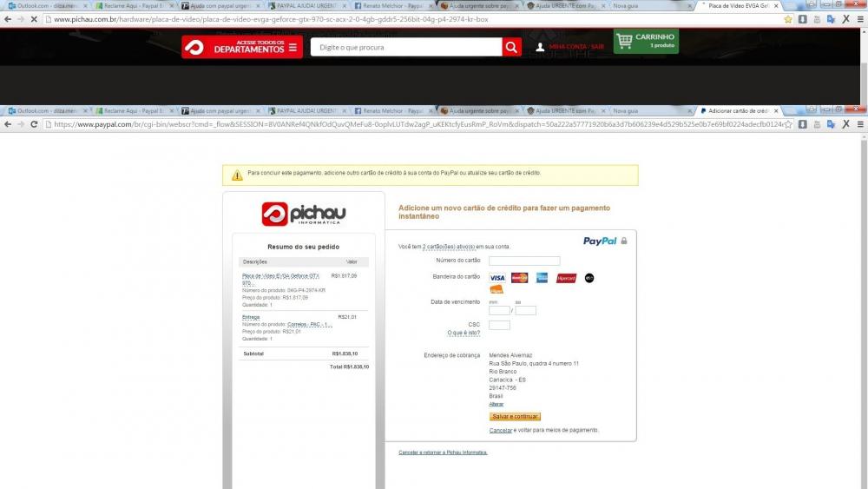Switch to 'Ajuda com paypal urgen' tab in PayPal window
Screen dimensions: 868x489
point(219,111)
